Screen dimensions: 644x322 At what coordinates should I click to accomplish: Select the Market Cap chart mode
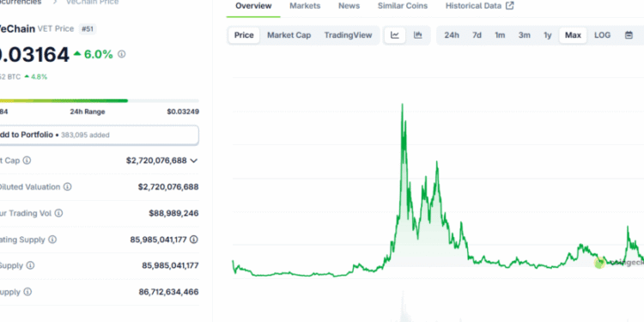pyautogui.click(x=289, y=35)
